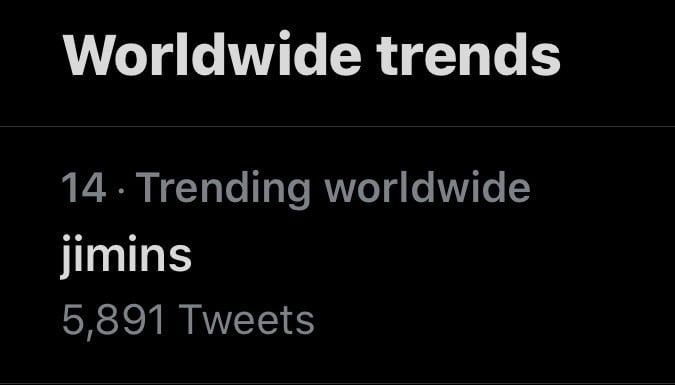Click the digit 1 in rank 14
Image resolution: width=675 pixels, height=385 pixels.
click(x=69, y=187)
